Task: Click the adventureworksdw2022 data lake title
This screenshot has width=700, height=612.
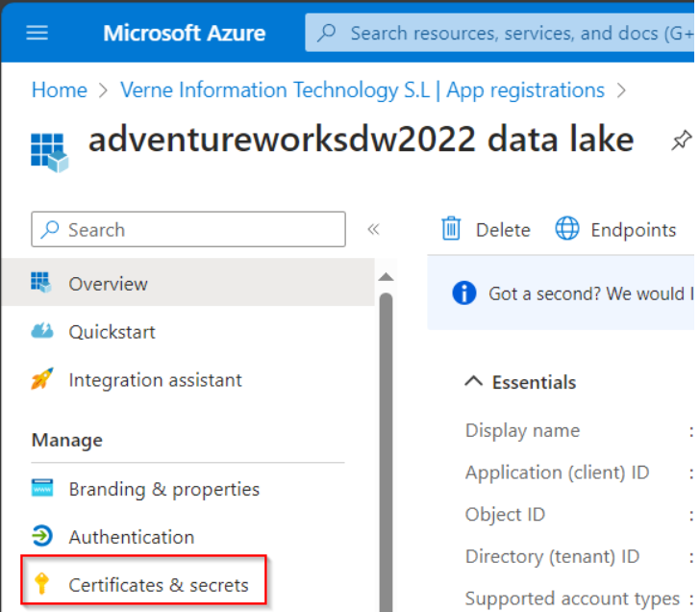Action: coord(362,140)
